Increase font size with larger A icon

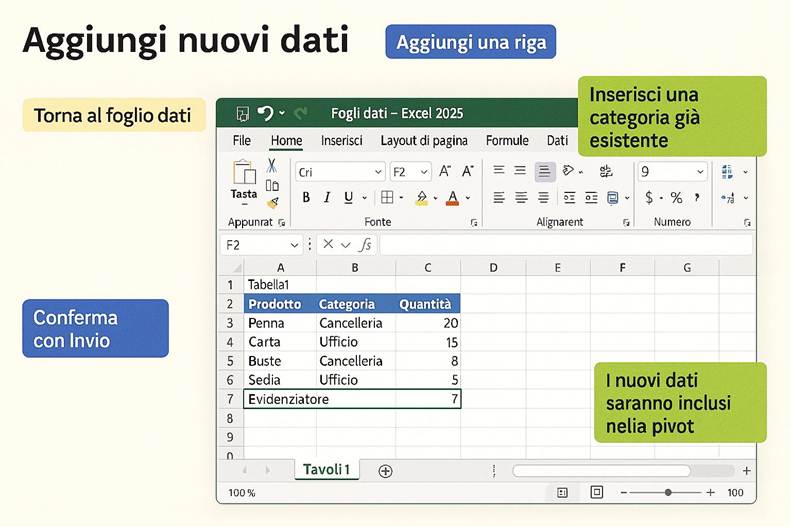coord(445,171)
